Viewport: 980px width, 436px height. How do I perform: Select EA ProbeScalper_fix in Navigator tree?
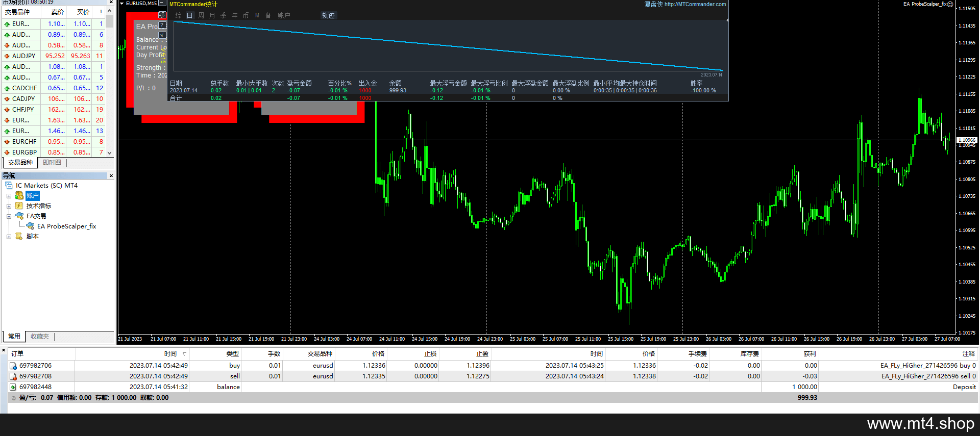click(66, 226)
